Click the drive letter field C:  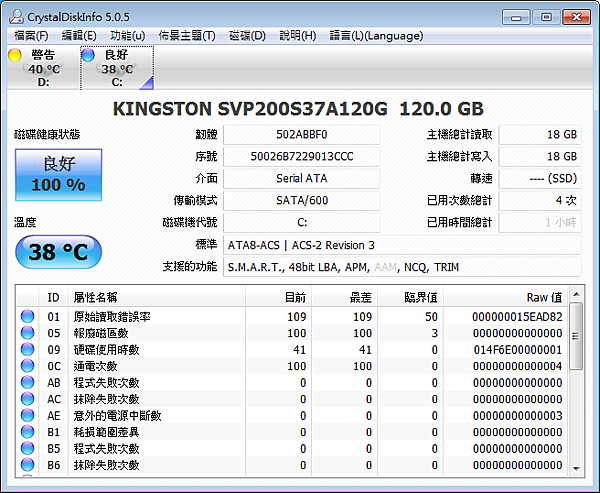pos(302,222)
